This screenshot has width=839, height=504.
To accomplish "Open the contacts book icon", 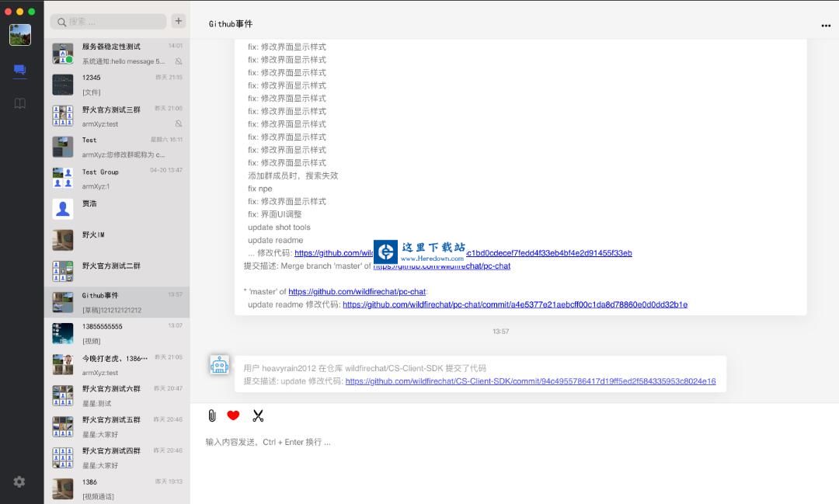I will 20,103.
